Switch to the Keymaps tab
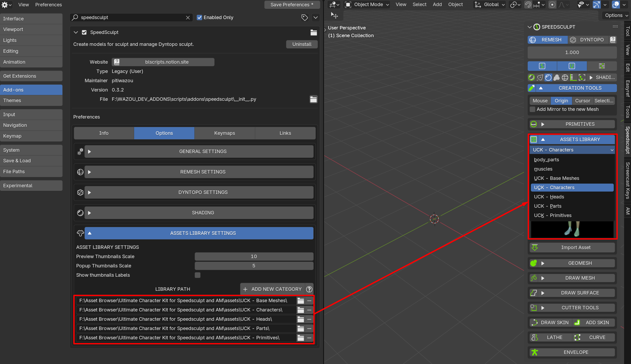Viewport: 631px width, 364px height. coord(225,133)
